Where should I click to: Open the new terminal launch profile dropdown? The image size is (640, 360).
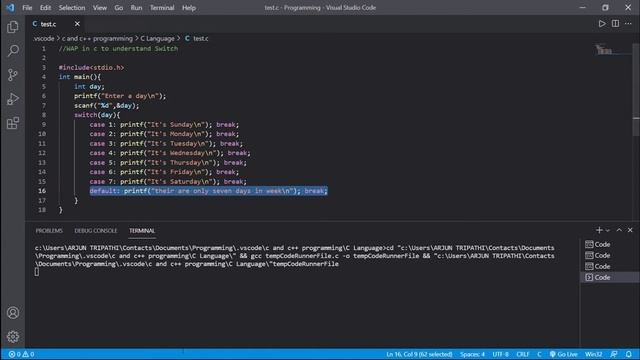point(608,231)
